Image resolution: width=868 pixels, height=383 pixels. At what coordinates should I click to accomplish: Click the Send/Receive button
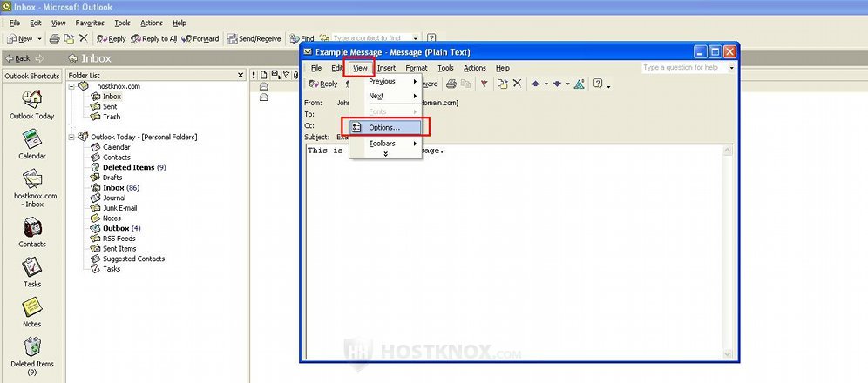click(x=254, y=38)
